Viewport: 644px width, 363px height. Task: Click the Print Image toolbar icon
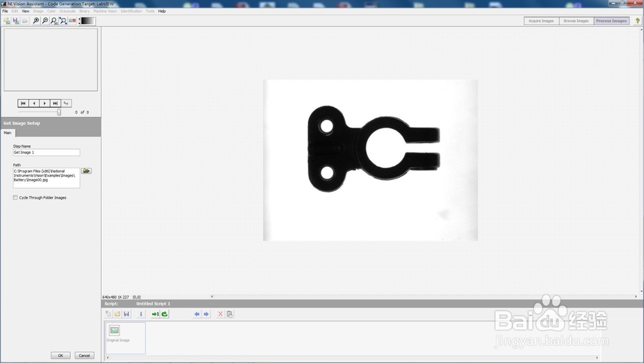[x=24, y=21]
